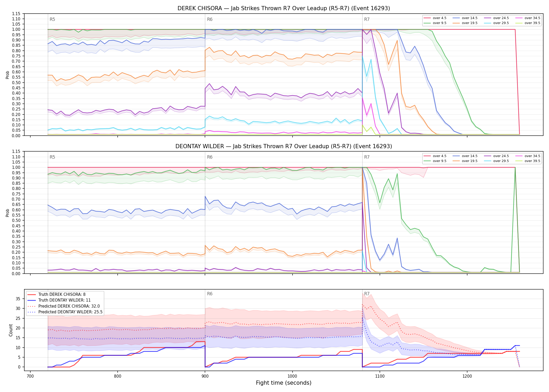
Task: Click the R7 round marker in Wilder chart
Action: tap(367, 157)
